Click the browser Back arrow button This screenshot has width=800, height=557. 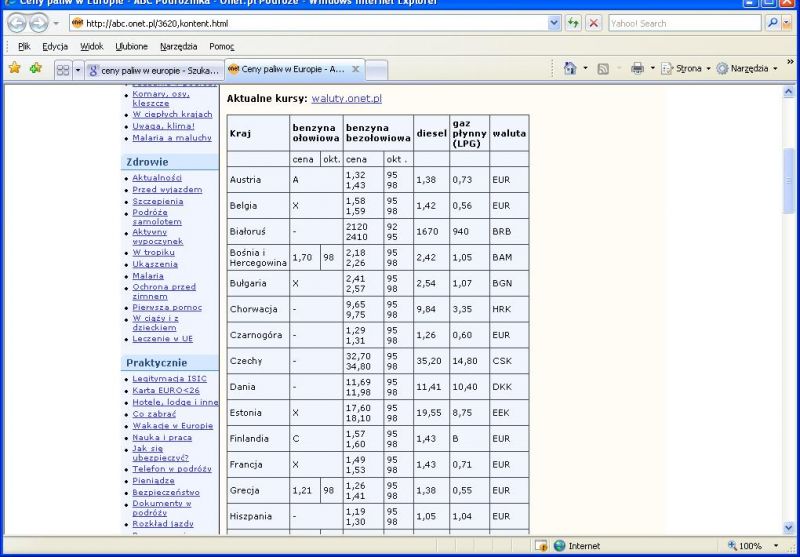coord(16,23)
